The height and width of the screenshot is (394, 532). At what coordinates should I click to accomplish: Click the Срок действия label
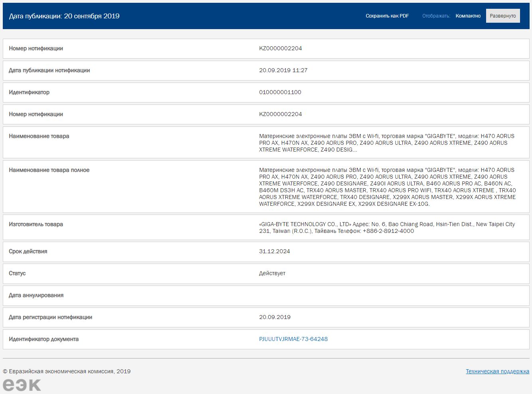[28, 251]
